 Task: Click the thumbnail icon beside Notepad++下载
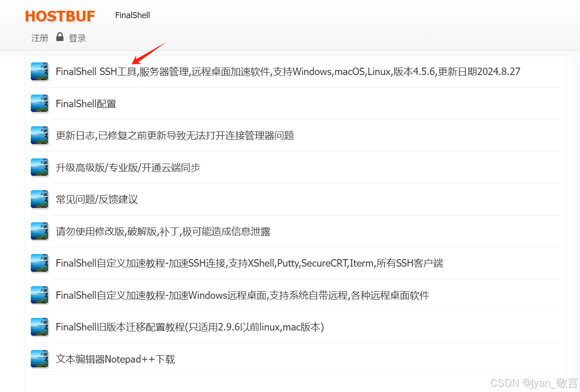point(40,359)
